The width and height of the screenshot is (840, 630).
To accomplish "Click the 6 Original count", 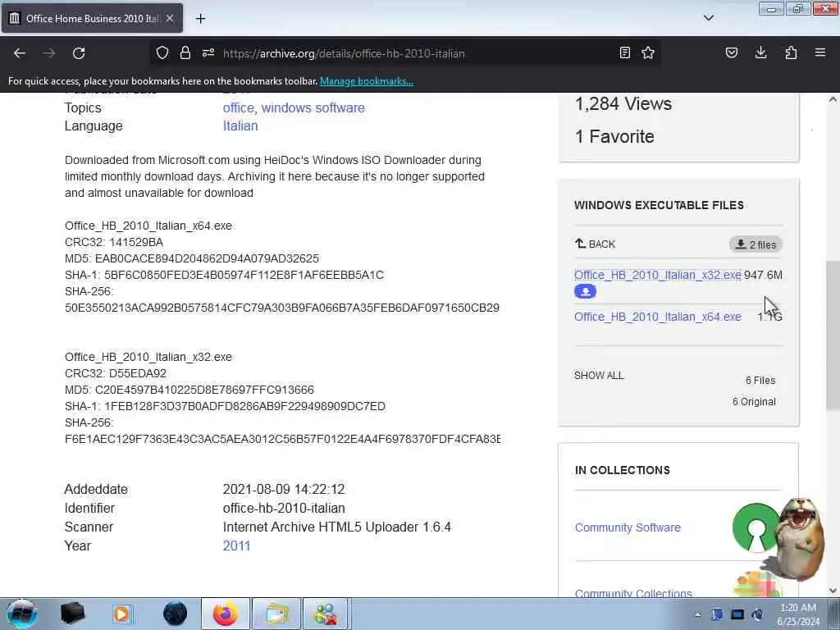I will (x=754, y=402).
